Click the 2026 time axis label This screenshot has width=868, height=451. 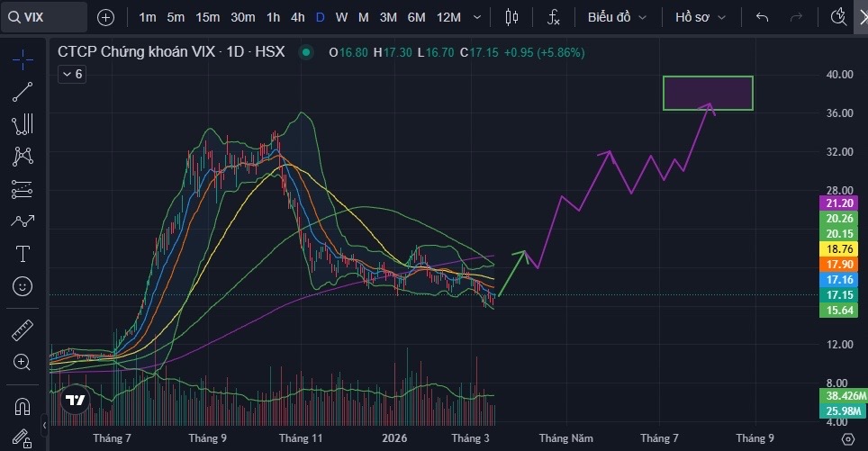point(394,438)
